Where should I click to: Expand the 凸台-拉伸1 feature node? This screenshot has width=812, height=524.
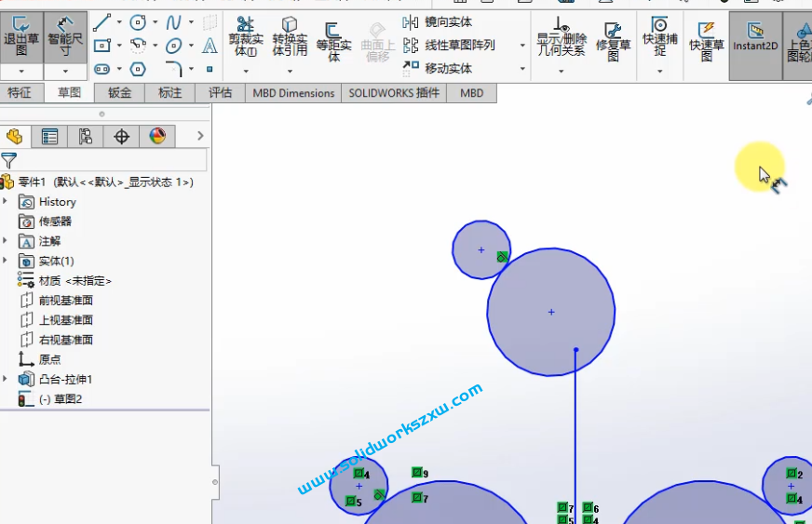pos(6,379)
